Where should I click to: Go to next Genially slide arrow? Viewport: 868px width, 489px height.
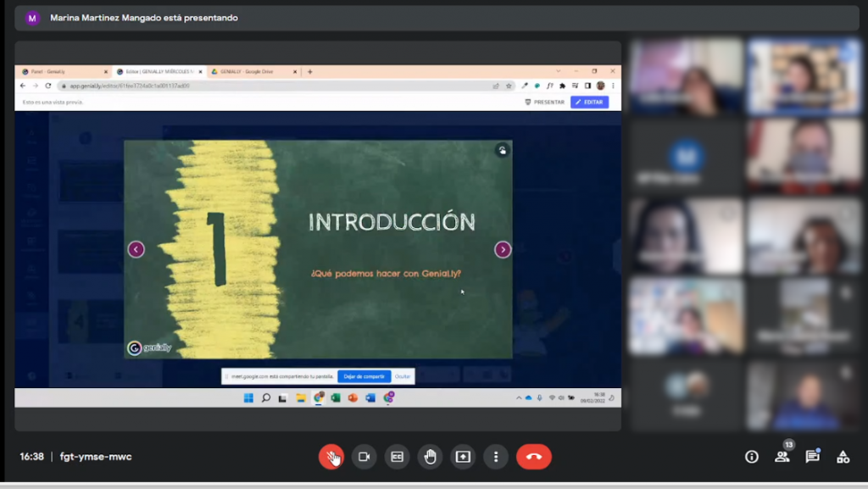click(503, 249)
